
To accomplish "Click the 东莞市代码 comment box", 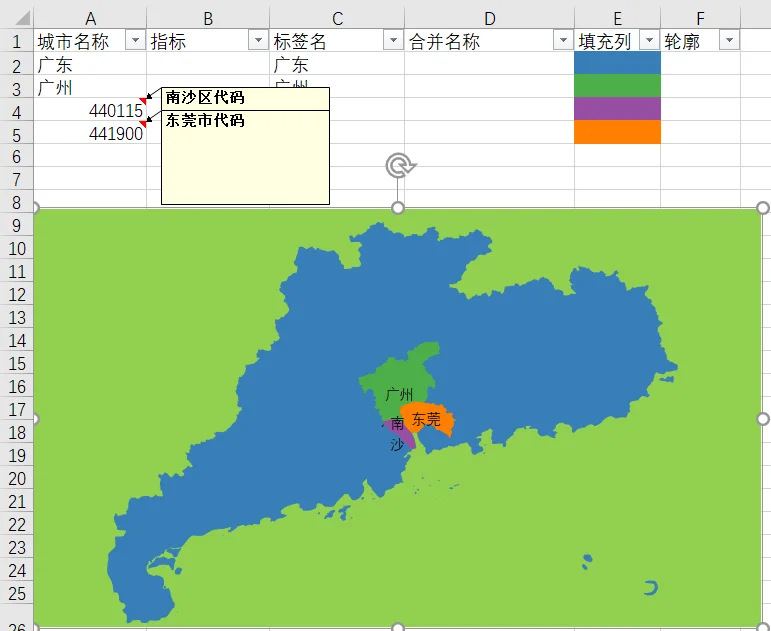I will point(245,157).
